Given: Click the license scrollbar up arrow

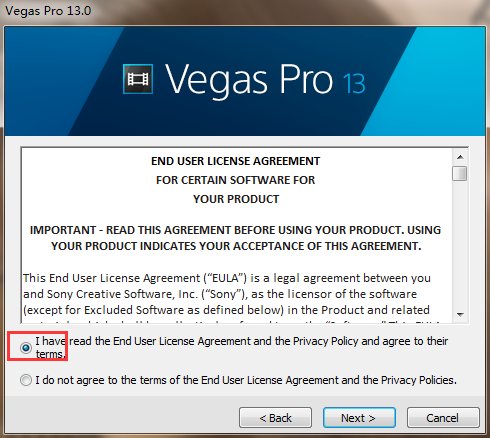Looking at the screenshot, I should tap(460, 157).
